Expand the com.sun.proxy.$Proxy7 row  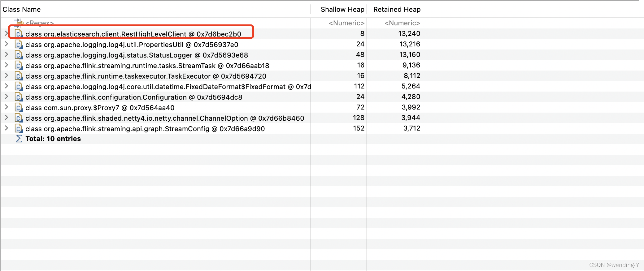tap(6, 107)
